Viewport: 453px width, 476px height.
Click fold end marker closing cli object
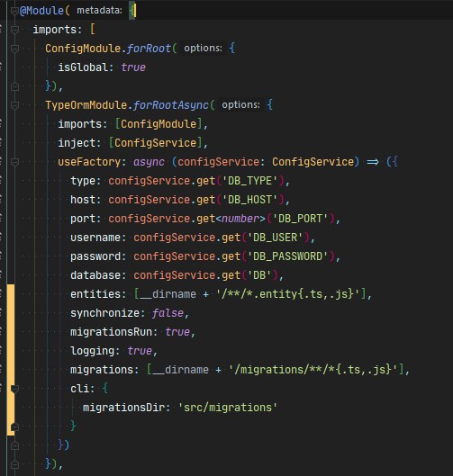point(14,427)
